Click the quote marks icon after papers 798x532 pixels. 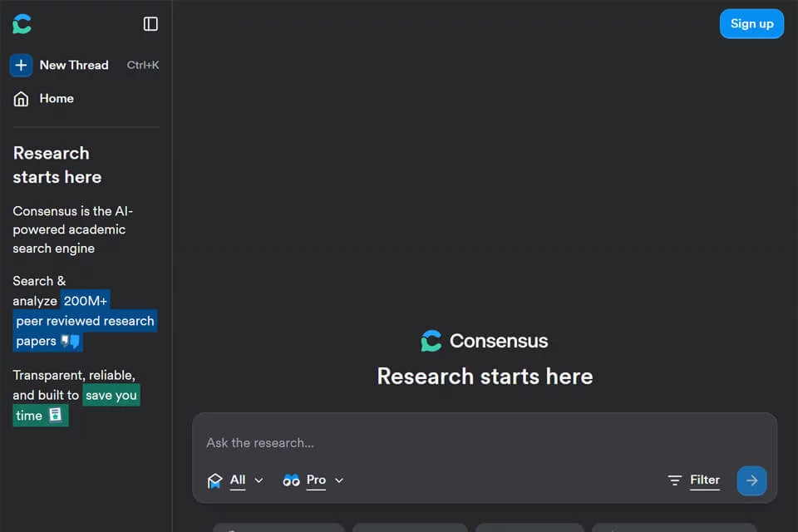click(x=70, y=341)
